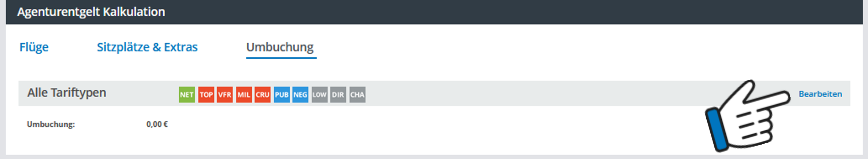The width and height of the screenshot is (868, 159).
Task: Click the red CRU tariff badge
Action: click(x=263, y=94)
